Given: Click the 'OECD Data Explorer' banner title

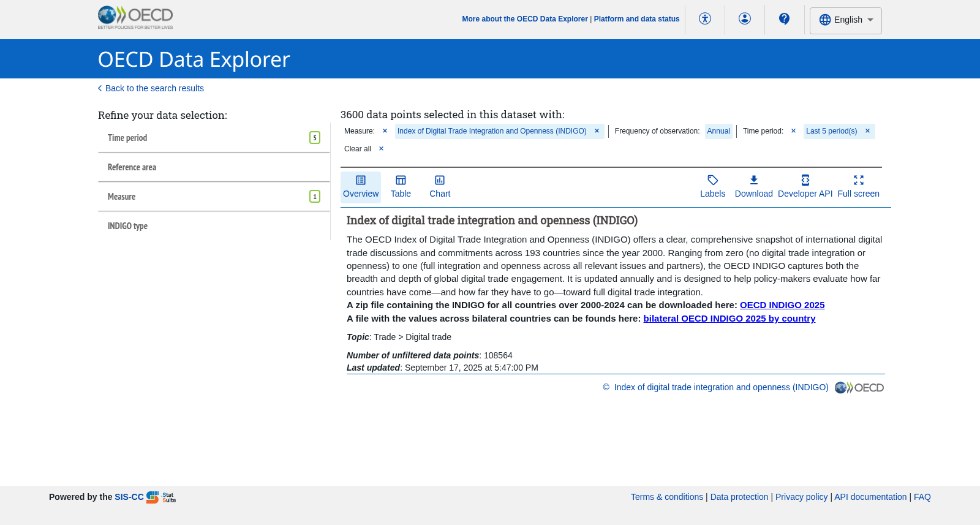Looking at the screenshot, I should pyautogui.click(x=194, y=59).
